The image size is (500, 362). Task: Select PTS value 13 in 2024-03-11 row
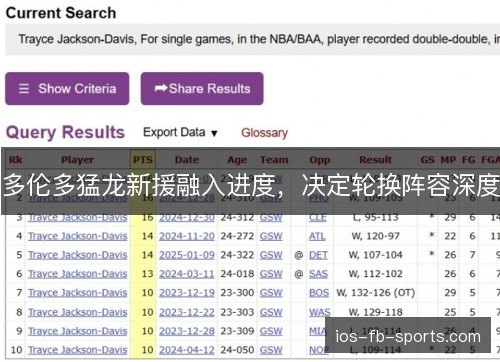click(x=147, y=274)
